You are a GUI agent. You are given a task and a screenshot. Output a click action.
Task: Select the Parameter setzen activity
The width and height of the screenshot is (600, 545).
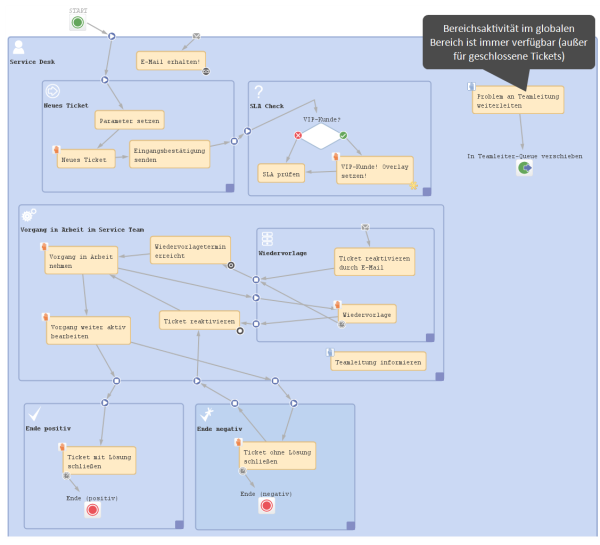click(129, 119)
